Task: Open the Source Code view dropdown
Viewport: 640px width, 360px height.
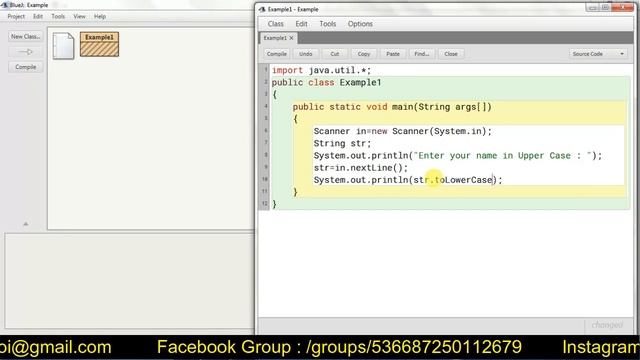Action: (x=598, y=54)
